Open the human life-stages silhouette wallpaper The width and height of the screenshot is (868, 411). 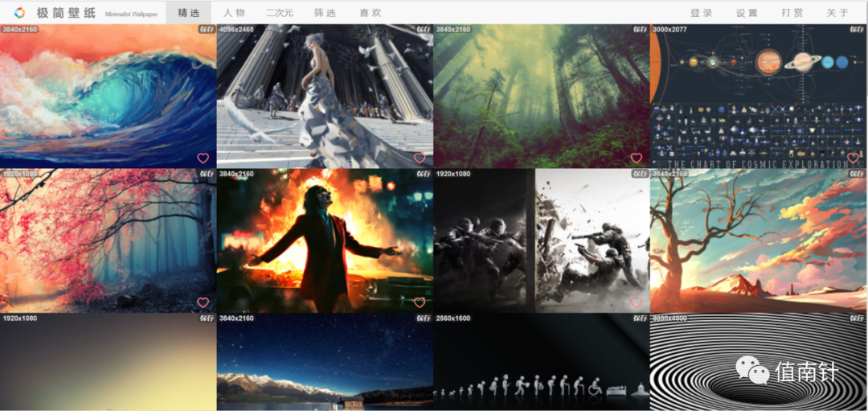(x=542, y=362)
